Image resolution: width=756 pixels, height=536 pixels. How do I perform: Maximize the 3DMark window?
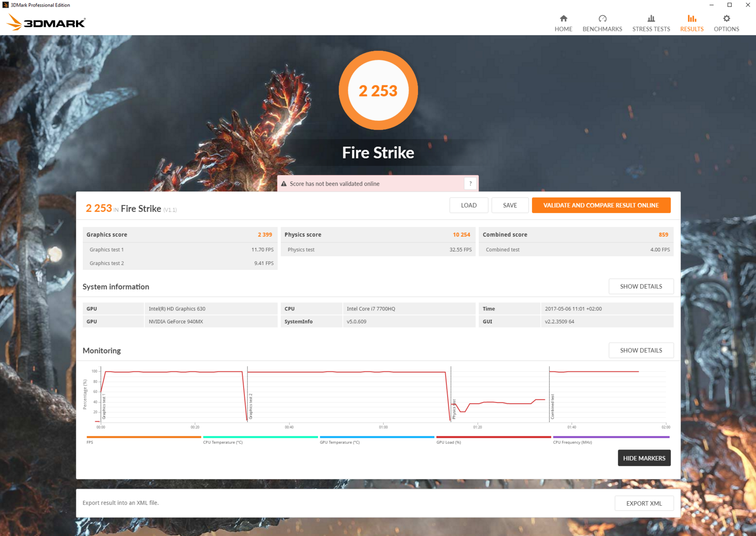point(730,5)
